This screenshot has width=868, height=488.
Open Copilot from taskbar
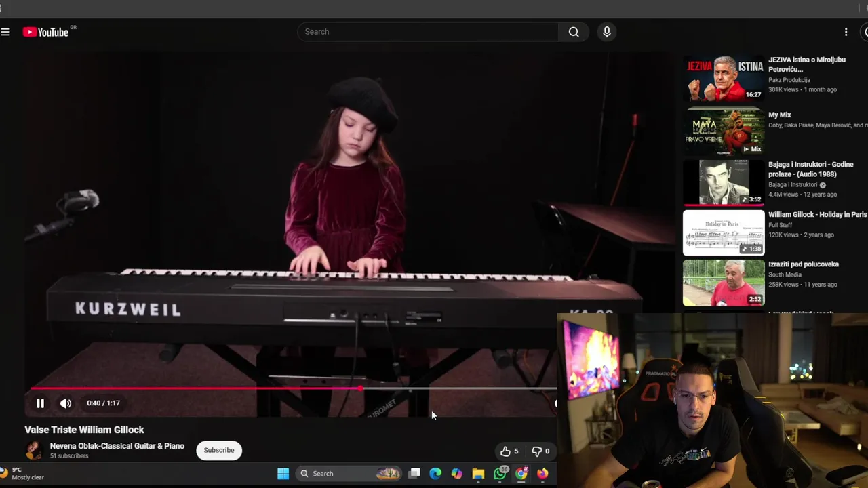coord(457,474)
